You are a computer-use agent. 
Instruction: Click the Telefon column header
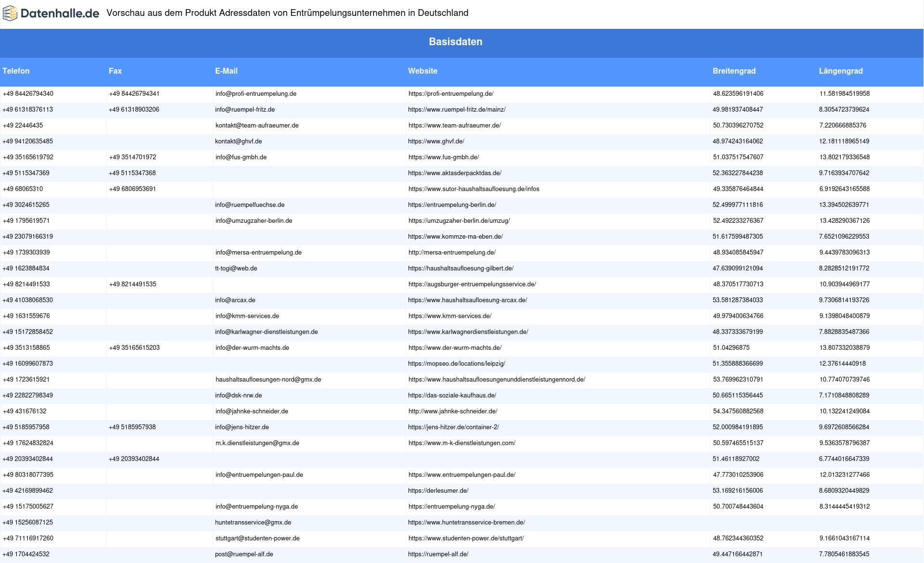[x=16, y=71]
